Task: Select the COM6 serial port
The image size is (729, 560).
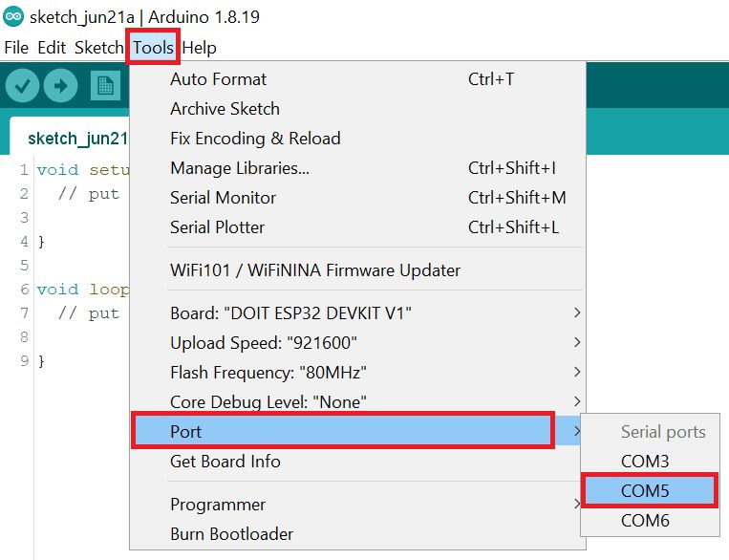Action: click(x=645, y=521)
